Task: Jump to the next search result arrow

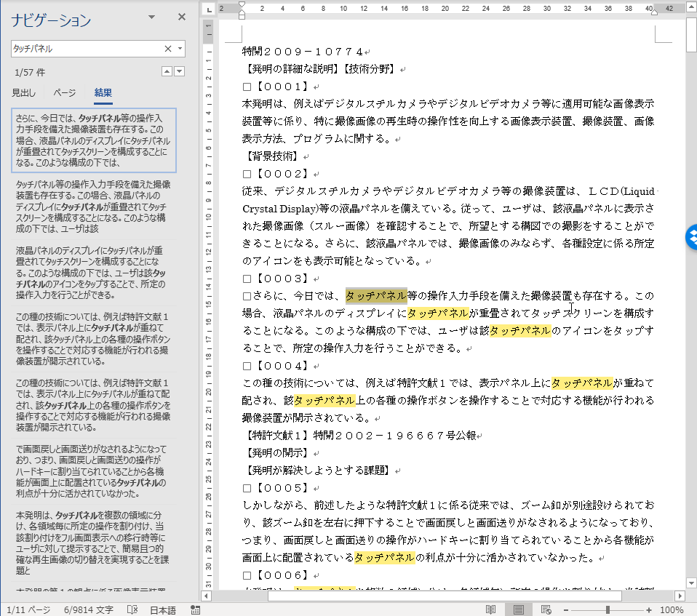Action: [x=180, y=71]
